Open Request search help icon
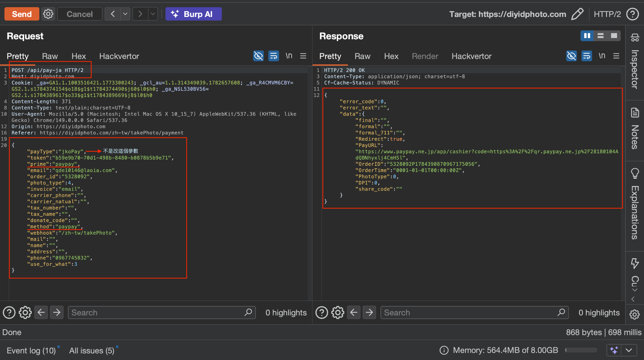This screenshot has height=360, width=644. (9, 313)
